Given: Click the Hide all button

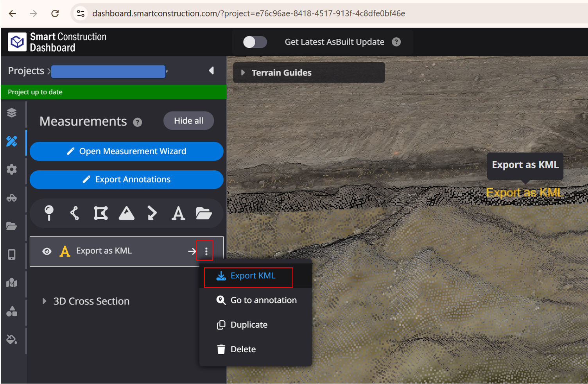Looking at the screenshot, I should coord(188,121).
